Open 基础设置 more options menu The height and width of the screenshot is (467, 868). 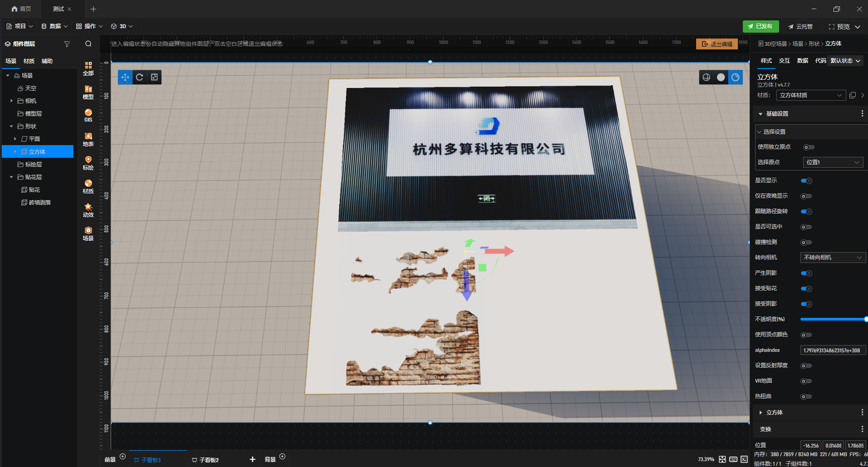(862, 114)
